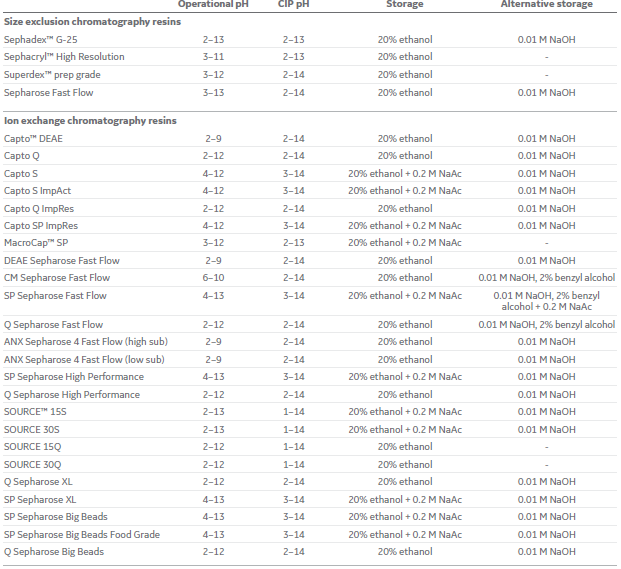
Task: Click alternative storage in Q Sepharose Fast Flow row
Action: pyautogui.click(x=547, y=325)
